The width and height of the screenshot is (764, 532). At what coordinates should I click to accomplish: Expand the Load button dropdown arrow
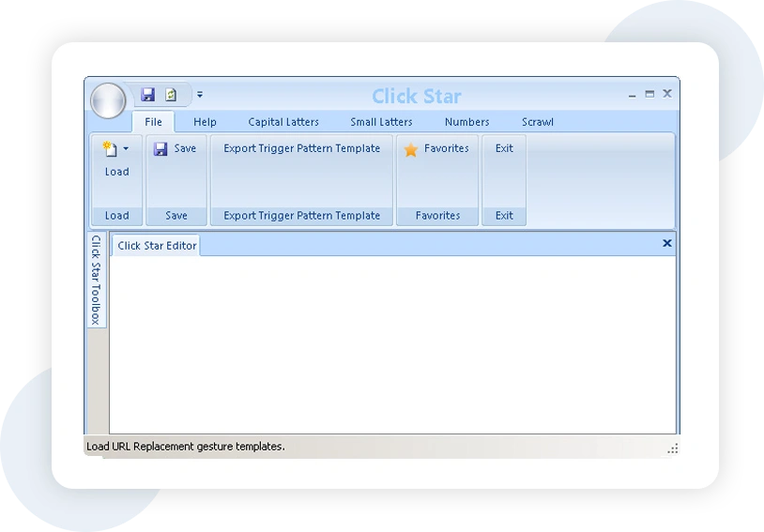126,148
